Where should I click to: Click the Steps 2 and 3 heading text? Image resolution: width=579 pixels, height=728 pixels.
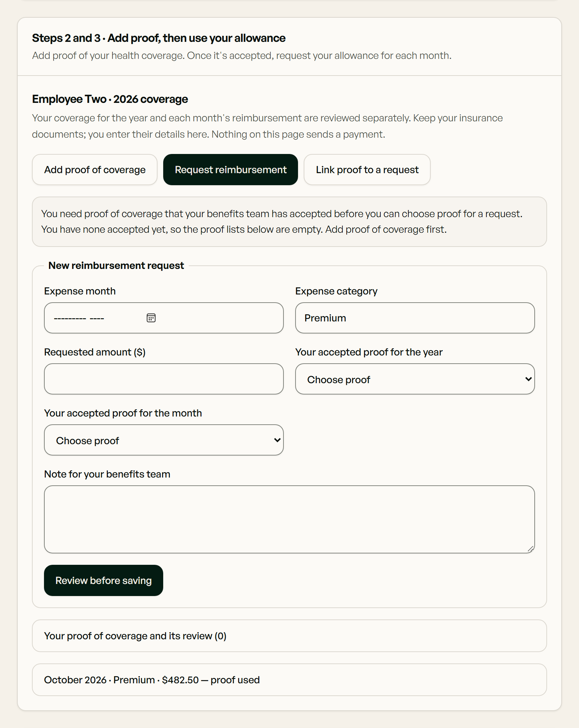click(x=159, y=38)
